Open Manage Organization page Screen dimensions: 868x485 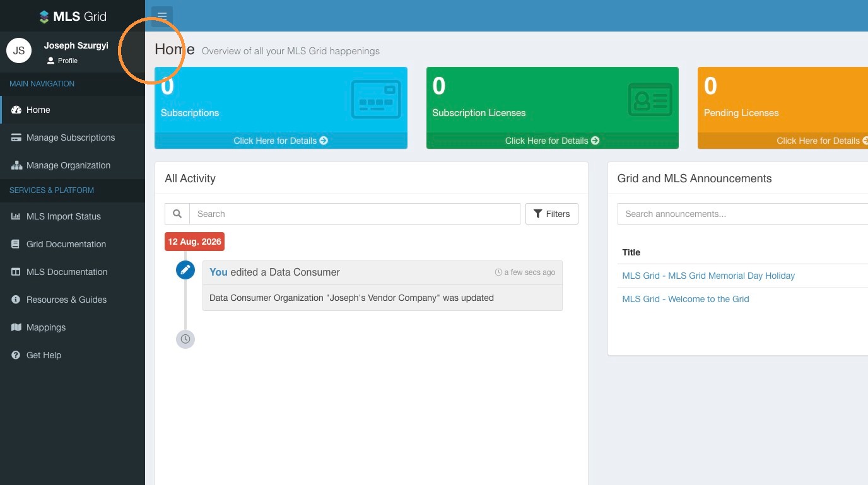(x=73, y=165)
